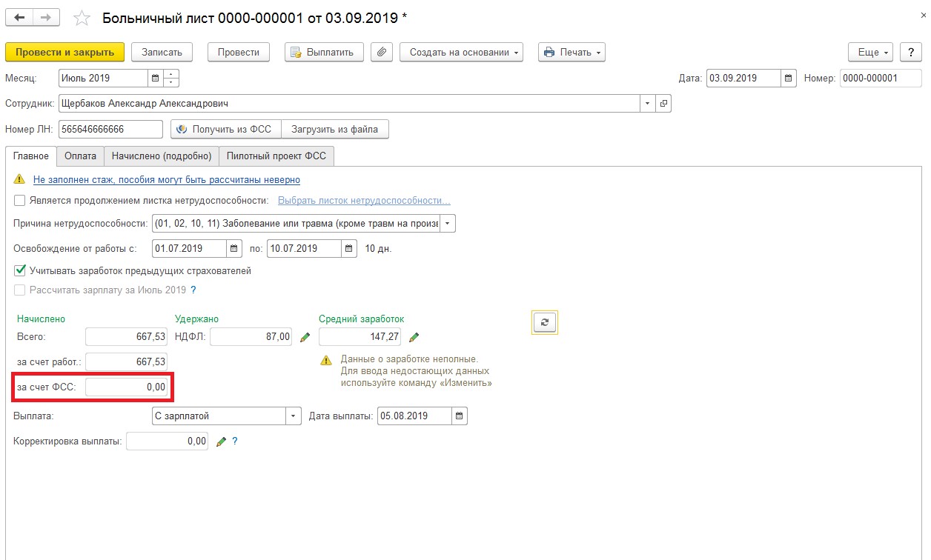Image resolution: width=931 pixels, height=560 pixels.
Task: Click Провести и закрыть button
Action: pyautogui.click(x=64, y=53)
